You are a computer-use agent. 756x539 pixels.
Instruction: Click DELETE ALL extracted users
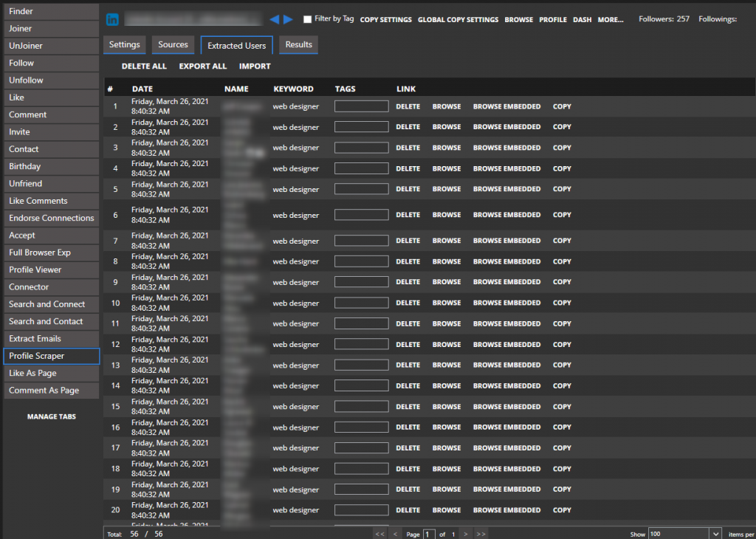(144, 66)
